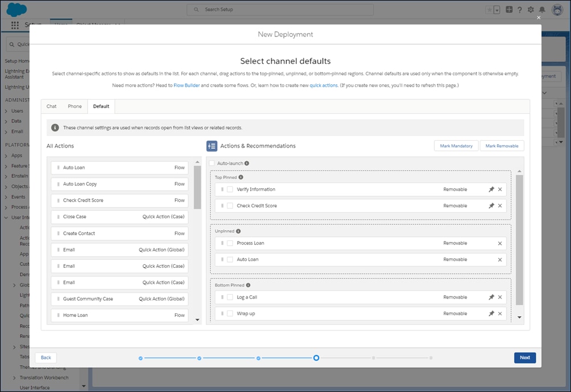Click the All Actions scroll down arrow
The height and width of the screenshot is (392, 571).
coord(197,320)
